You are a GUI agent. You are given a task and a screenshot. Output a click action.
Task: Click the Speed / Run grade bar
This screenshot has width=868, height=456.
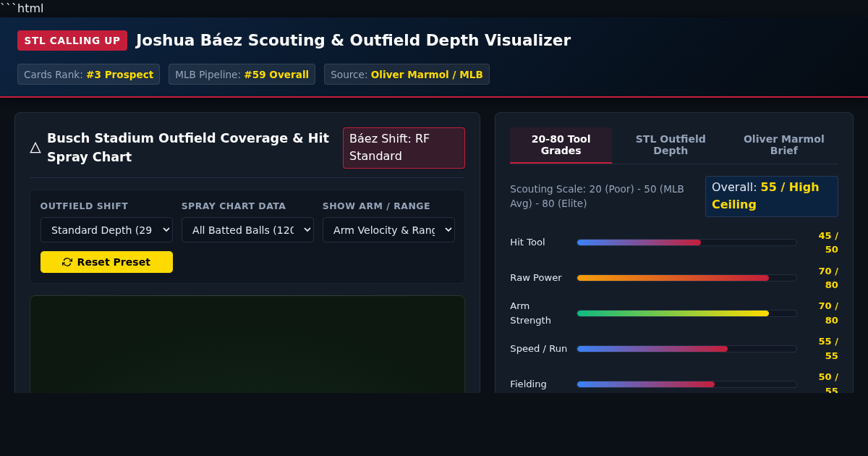coord(686,349)
